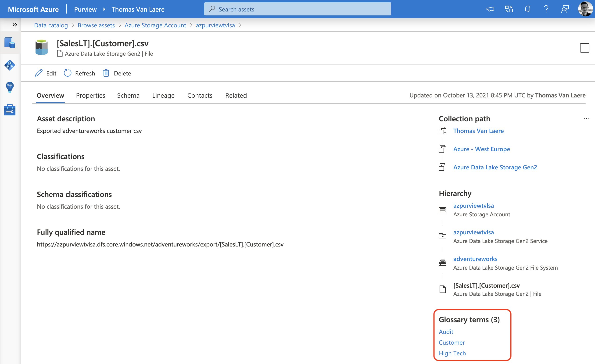Click the feedback person icon in header
The height and width of the screenshot is (364, 595).
point(565,9)
